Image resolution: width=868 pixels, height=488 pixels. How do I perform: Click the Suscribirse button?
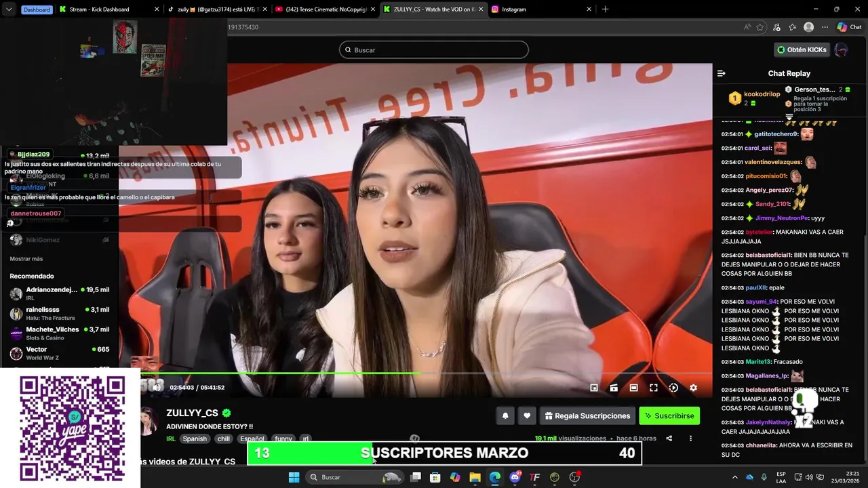[669, 415]
